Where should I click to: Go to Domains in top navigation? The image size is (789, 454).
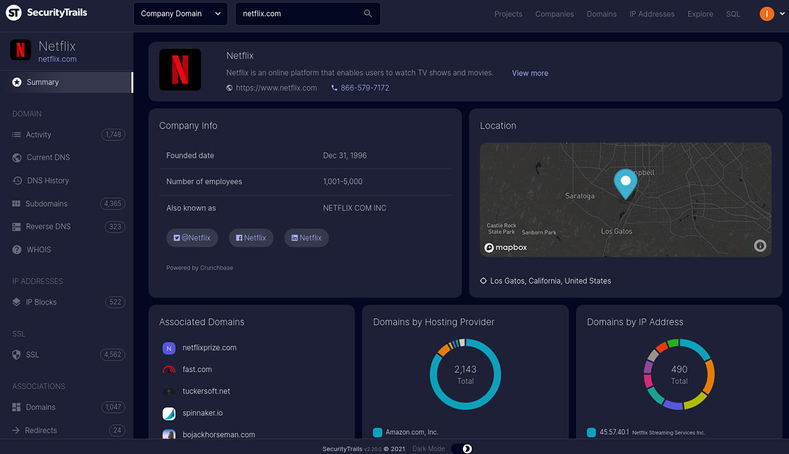601,14
